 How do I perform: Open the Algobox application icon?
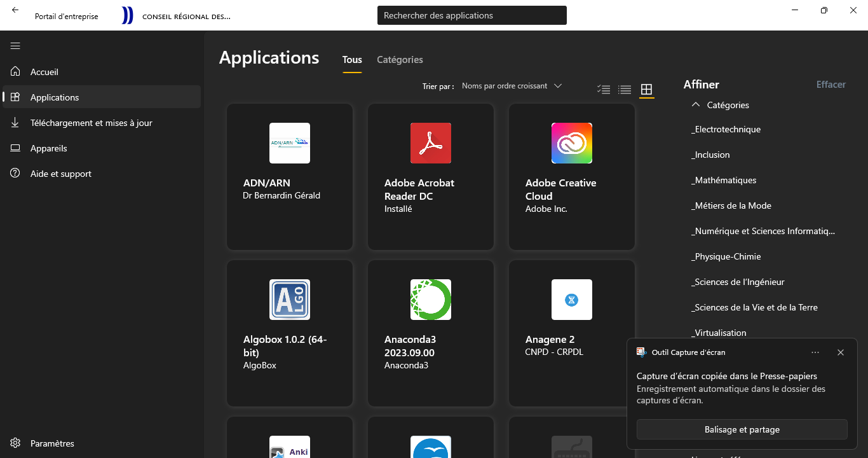(289, 300)
